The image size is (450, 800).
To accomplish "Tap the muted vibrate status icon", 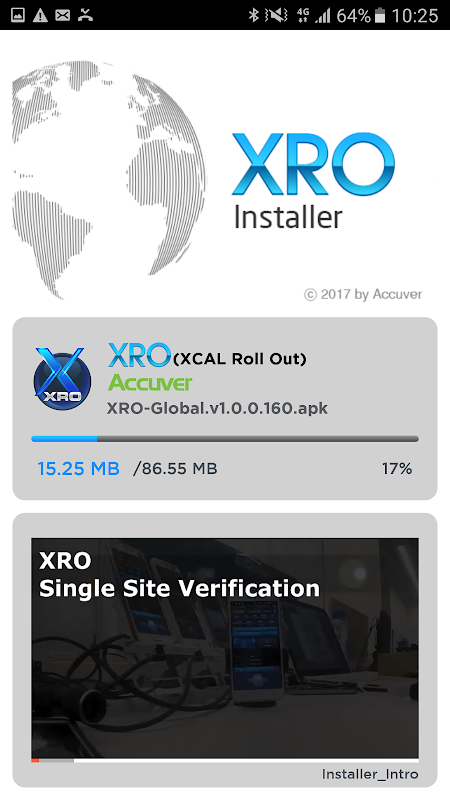I will 278,15.
